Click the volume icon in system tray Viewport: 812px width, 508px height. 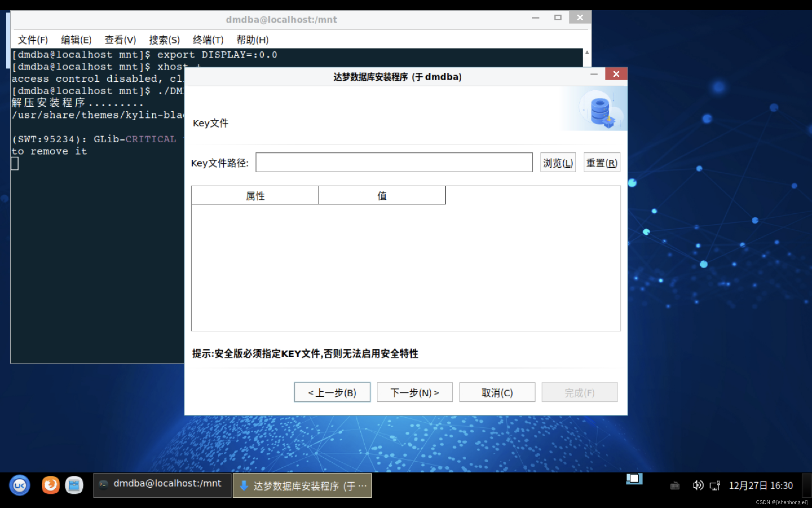click(698, 485)
